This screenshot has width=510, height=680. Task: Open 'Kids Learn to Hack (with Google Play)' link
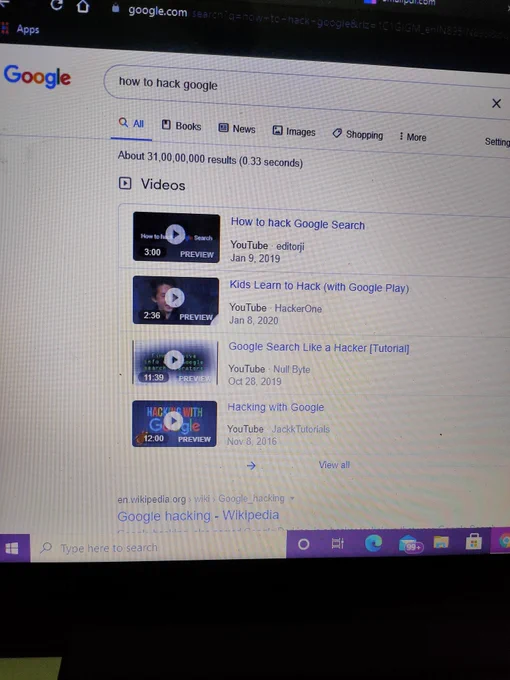319,287
